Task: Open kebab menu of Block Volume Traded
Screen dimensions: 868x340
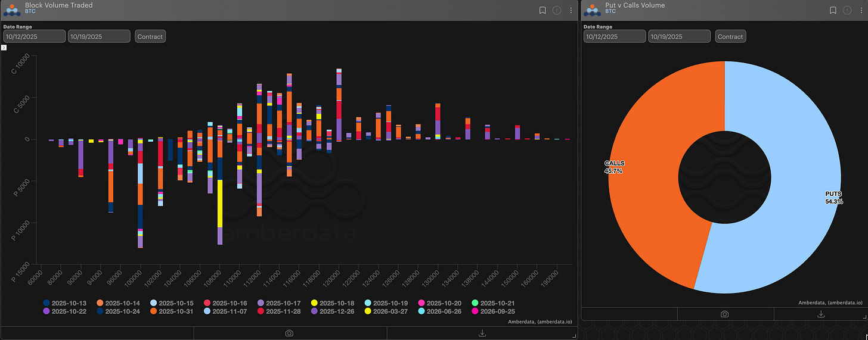Action: click(x=571, y=10)
